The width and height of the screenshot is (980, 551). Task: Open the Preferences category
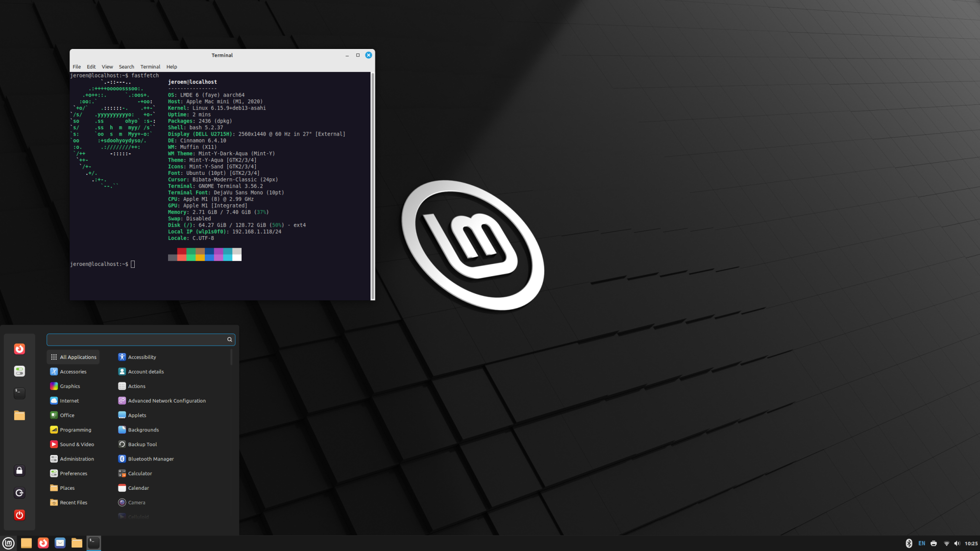pos(73,474)
